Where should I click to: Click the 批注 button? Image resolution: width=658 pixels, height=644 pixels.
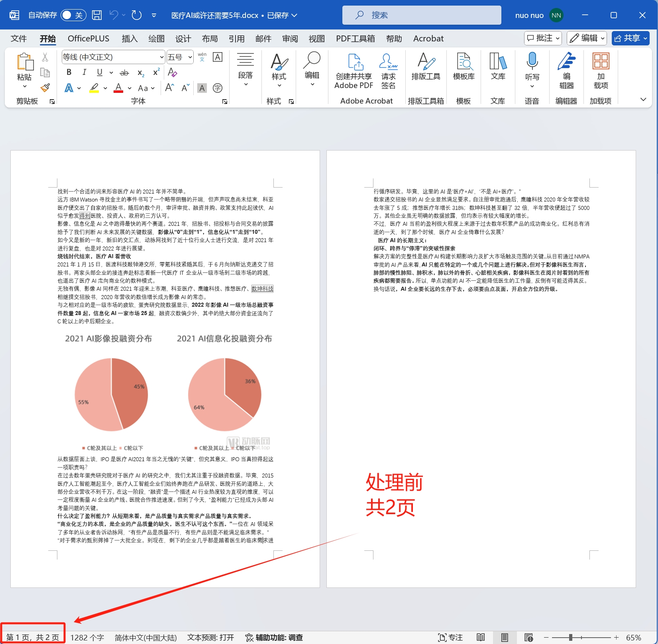point(540,38)
